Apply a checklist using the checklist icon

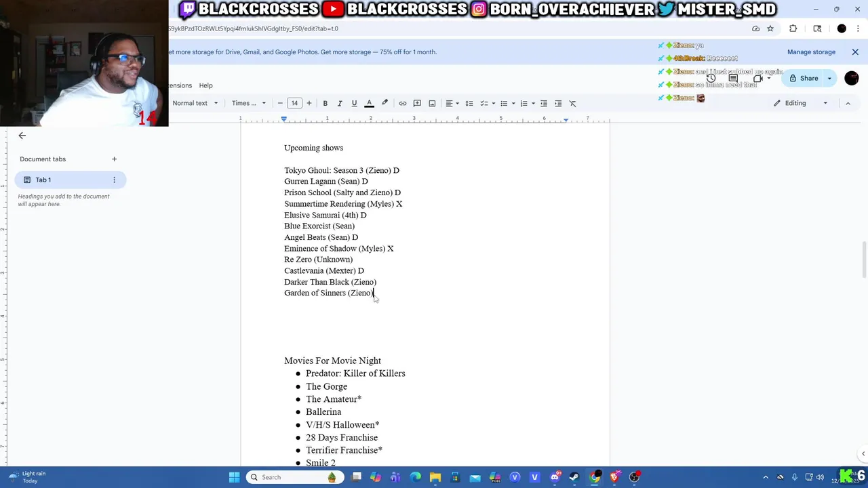[484, 103]
